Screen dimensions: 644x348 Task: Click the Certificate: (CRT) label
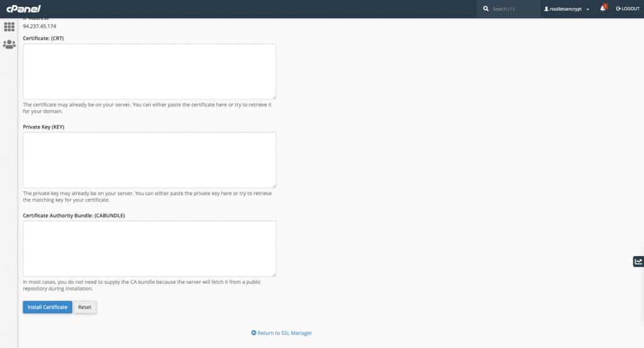[43, 38]
